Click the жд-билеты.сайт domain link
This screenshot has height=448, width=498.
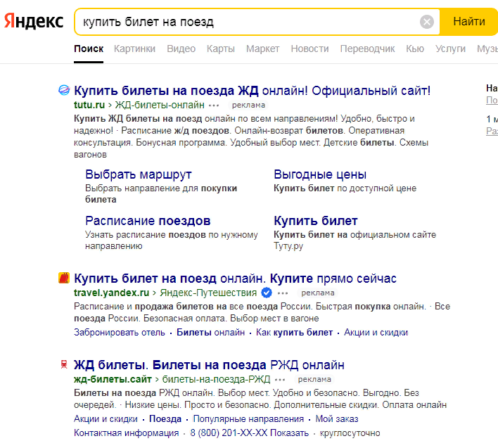point(113,379)
